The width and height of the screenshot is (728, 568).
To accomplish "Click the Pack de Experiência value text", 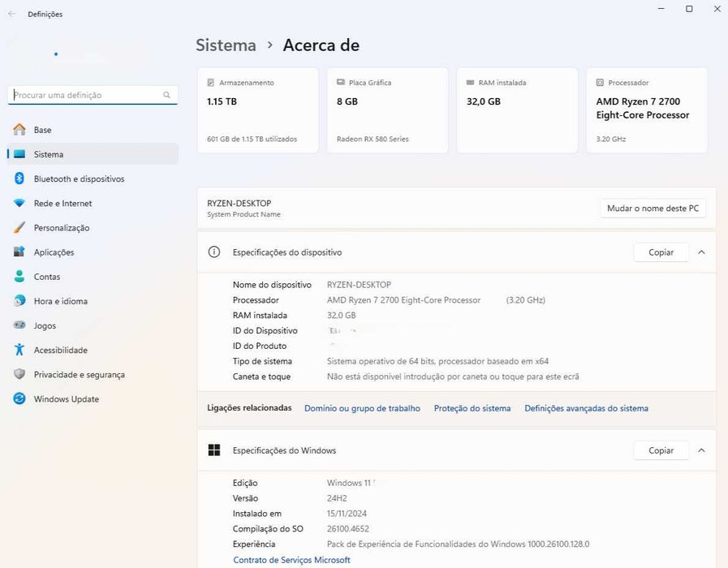I will (x=458, y=544).
